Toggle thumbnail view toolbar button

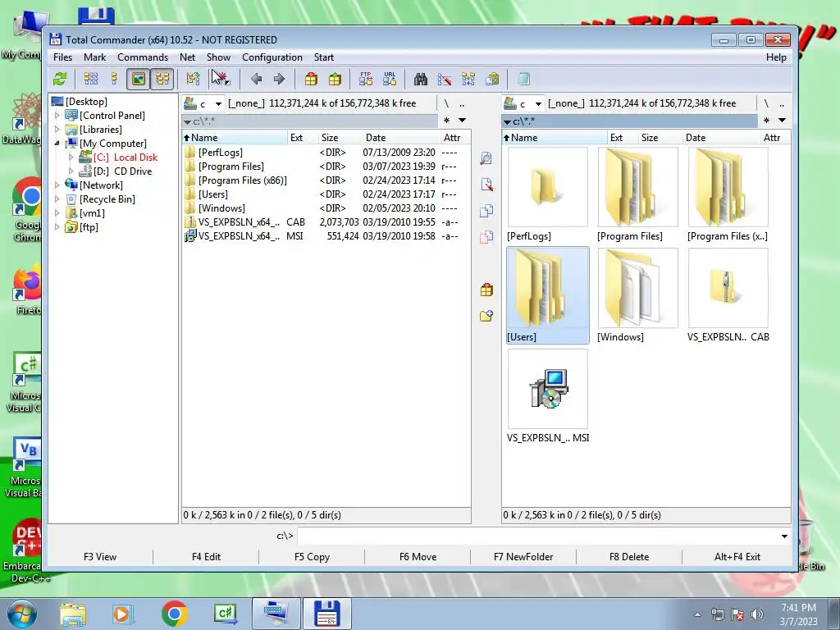(x=138, y=80)
